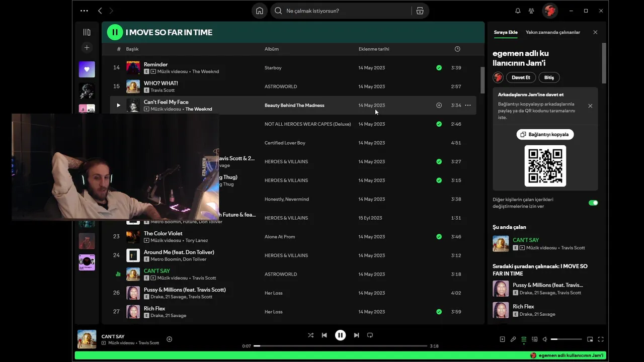Switch to 'Yakın zamanda çalınanlar' tab

(x=553, y=32)
